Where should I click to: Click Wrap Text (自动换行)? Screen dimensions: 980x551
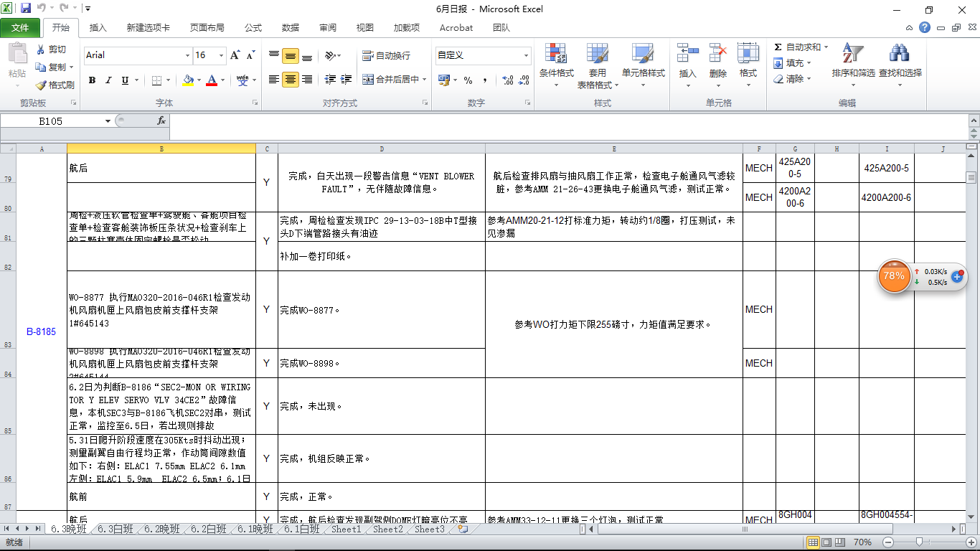coord(387,55)
